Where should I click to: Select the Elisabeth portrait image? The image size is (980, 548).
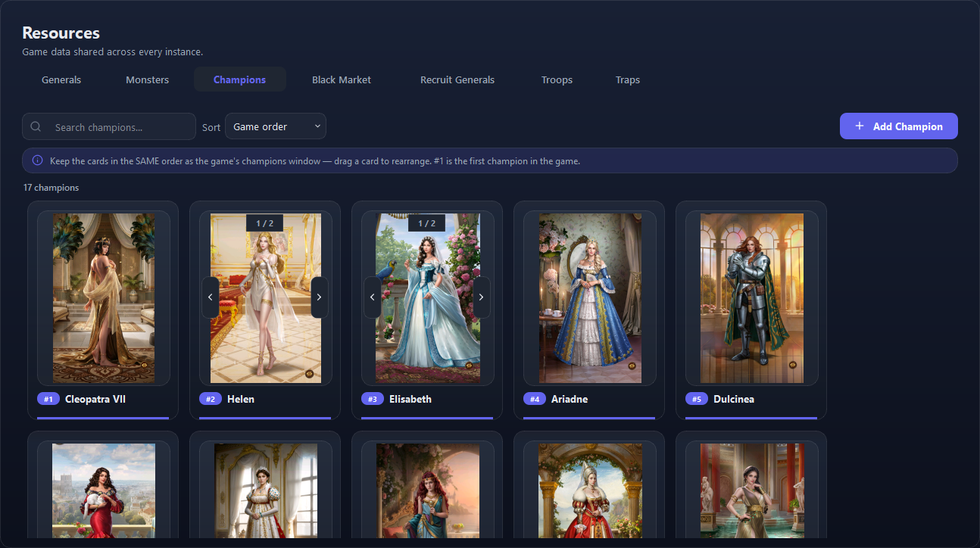(x=427, y=297)
